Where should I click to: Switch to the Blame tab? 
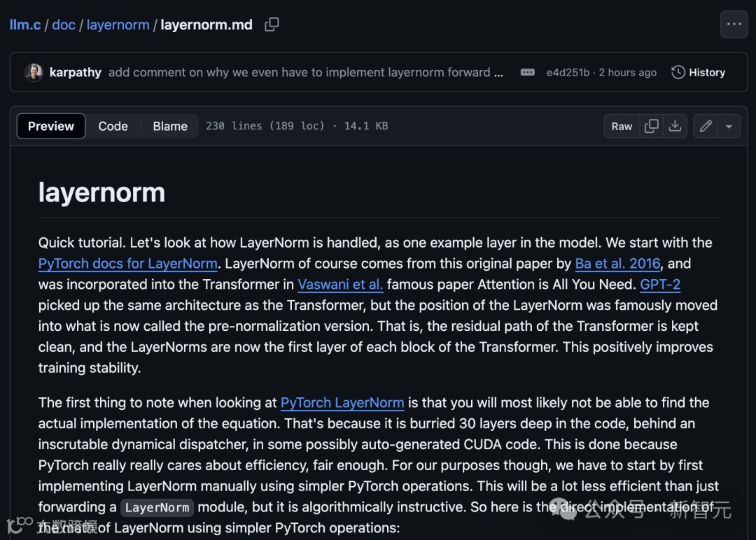click(169, 126)
